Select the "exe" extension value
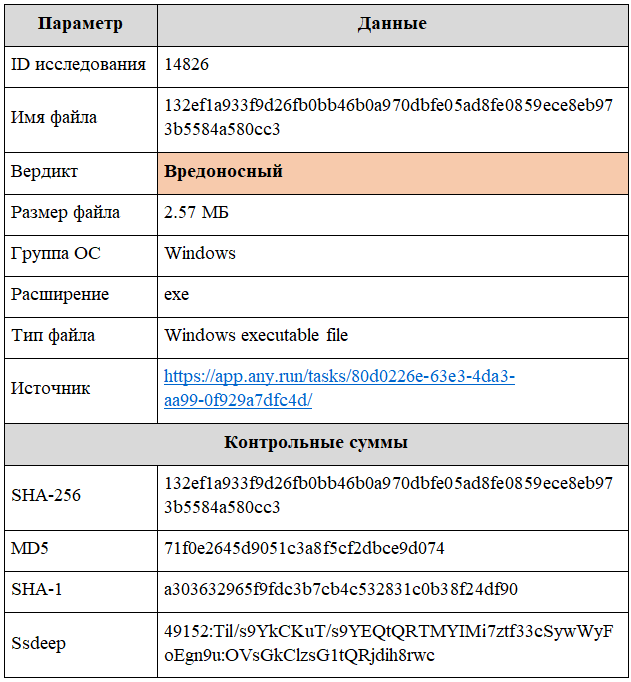The height and width of the screenshot is (682, 631). pyautogui.click(x=177, y=295)
